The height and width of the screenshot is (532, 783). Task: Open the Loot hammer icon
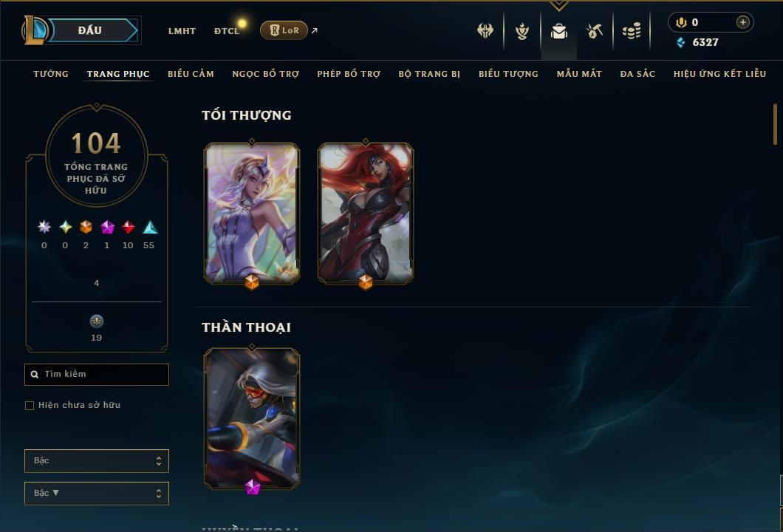(595, 31)
